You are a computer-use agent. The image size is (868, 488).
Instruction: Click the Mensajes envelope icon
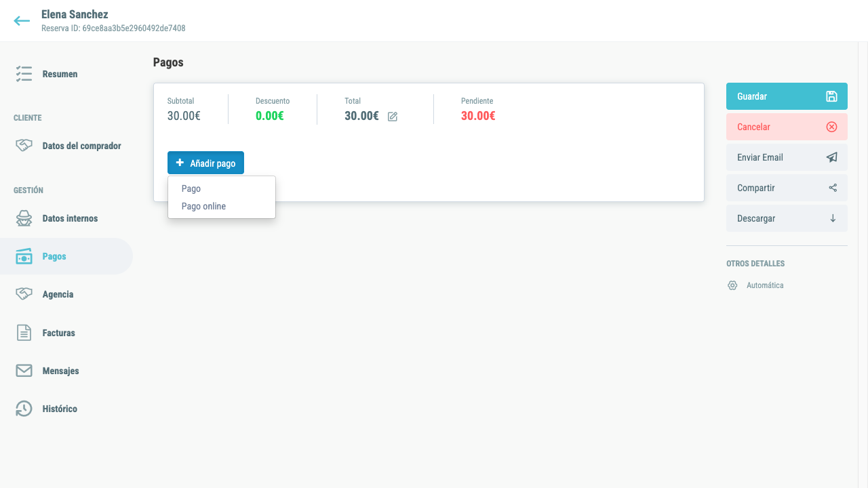point(24,371)
